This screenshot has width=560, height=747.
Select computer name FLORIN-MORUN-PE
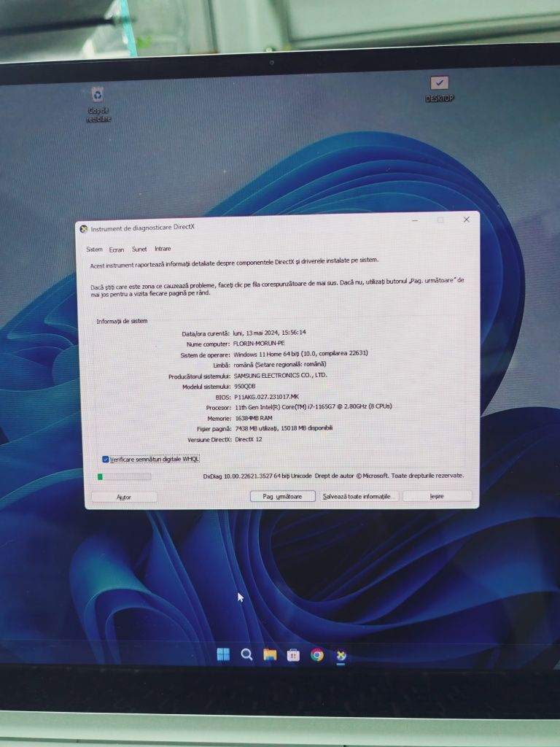(x=259, y=343)
